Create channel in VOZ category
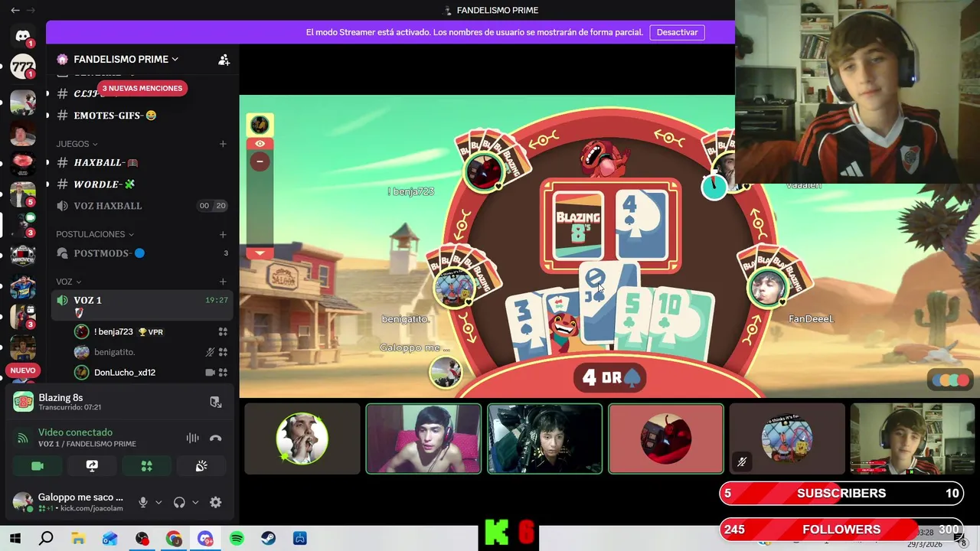The height and width of the screenshot is (551, 980). pos(223,282)
